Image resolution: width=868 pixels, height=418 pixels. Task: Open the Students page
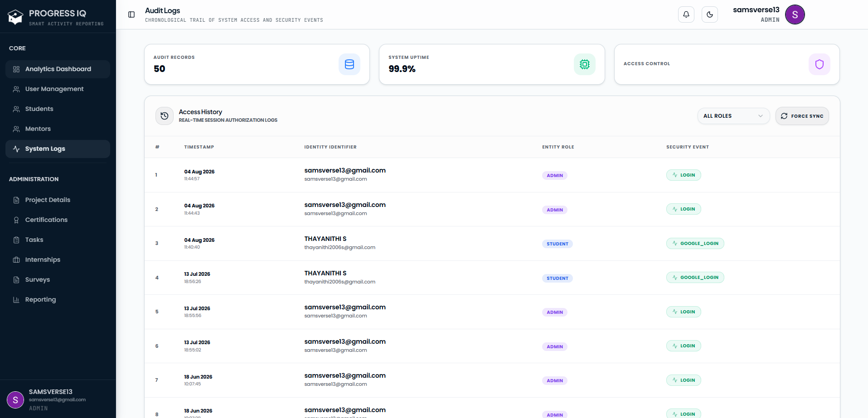[x=58, y=109]
